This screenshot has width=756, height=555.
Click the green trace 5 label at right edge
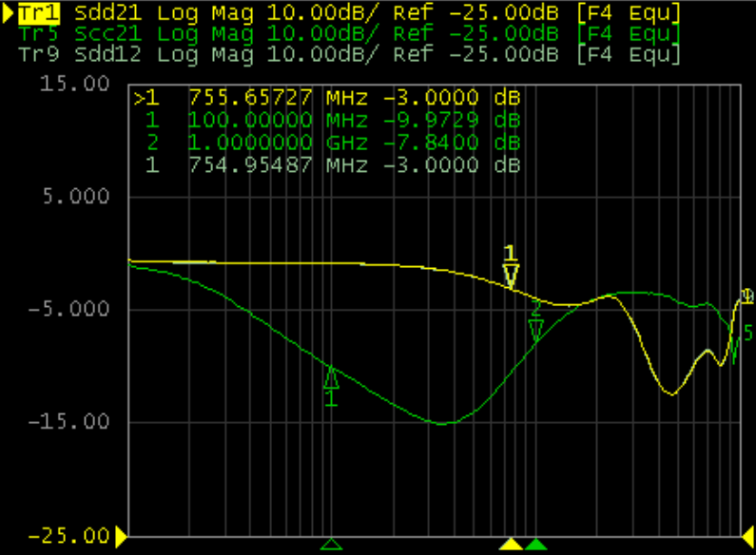[748, 333]
